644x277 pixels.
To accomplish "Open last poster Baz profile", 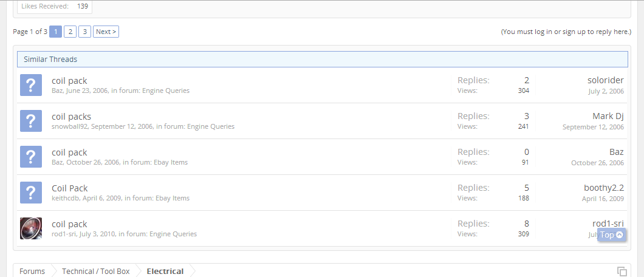I will [x=617, y=152].
